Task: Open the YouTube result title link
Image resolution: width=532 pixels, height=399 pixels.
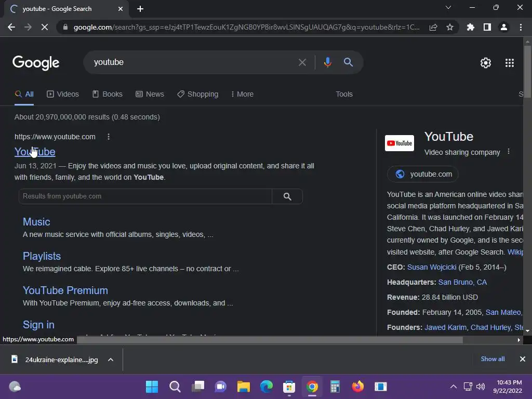Action: 35,152
